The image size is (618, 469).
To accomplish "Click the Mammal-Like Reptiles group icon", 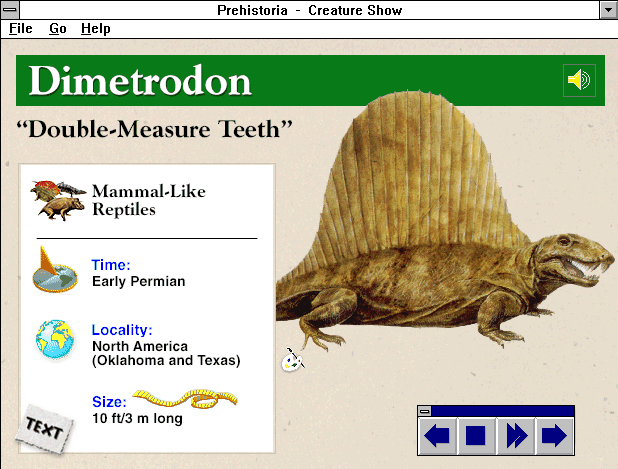I will coord(58,200).
